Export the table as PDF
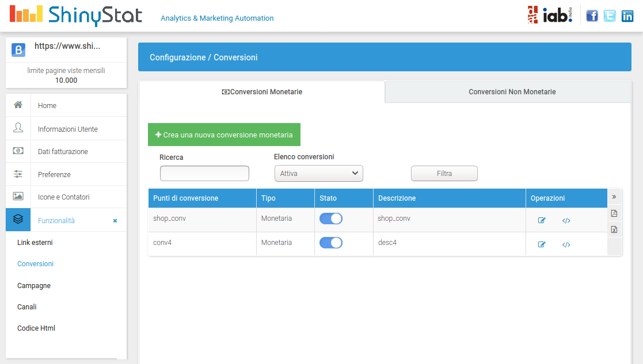The width and height of the screenshot is (643, 364). click(614, 213)
